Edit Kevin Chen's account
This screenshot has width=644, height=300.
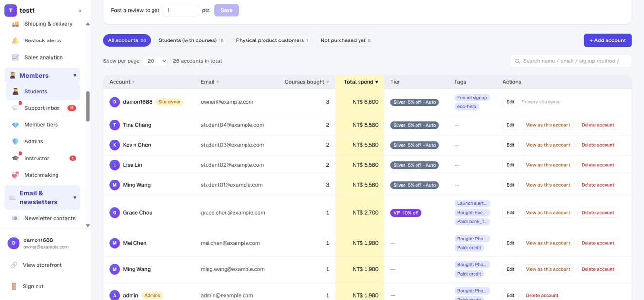tap(510, 145)
